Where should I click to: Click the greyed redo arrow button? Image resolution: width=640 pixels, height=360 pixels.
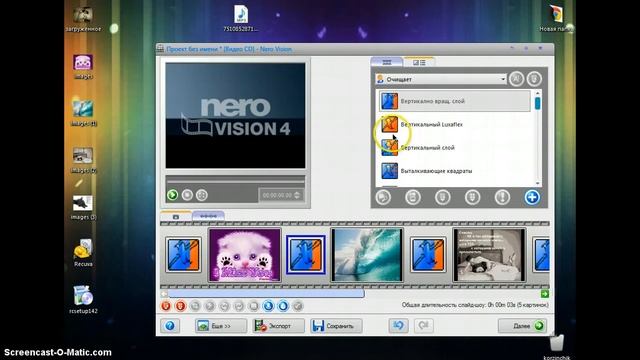424,326
